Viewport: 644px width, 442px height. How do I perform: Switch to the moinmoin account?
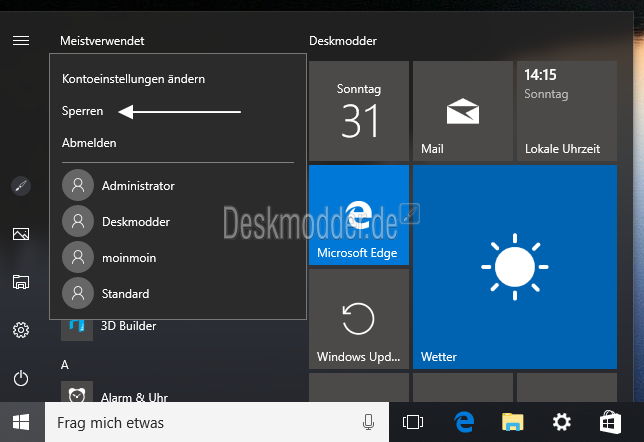(178, 258)
